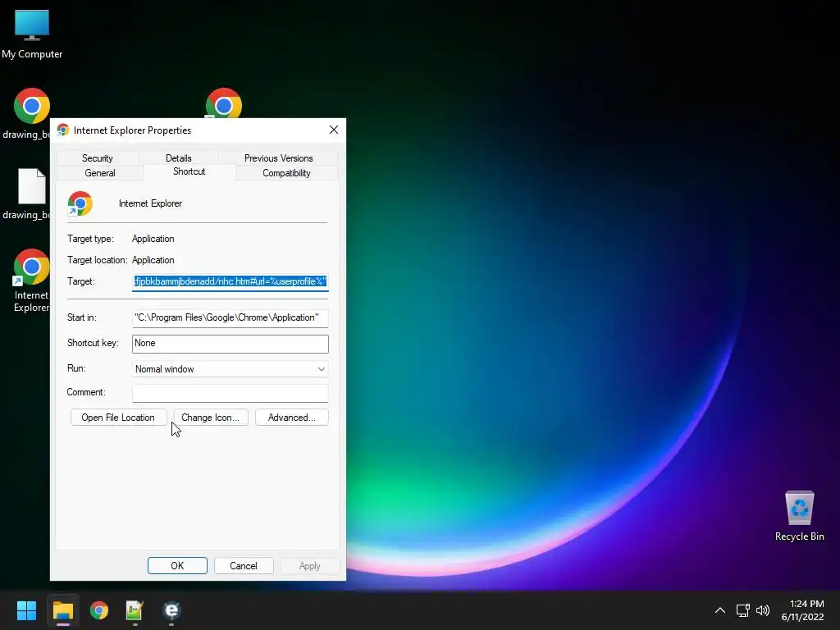Click the shortcut icon beside the Internet Explorer name
Image resolution: width=840 pixels, height=630 pixels.
[x=80, y=203]
